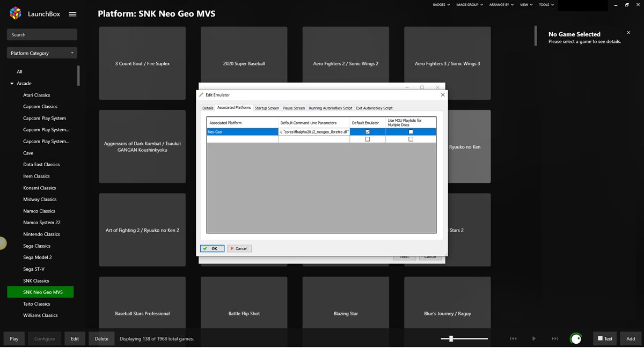Select Taito Classics in sidebar

(36, 304)
